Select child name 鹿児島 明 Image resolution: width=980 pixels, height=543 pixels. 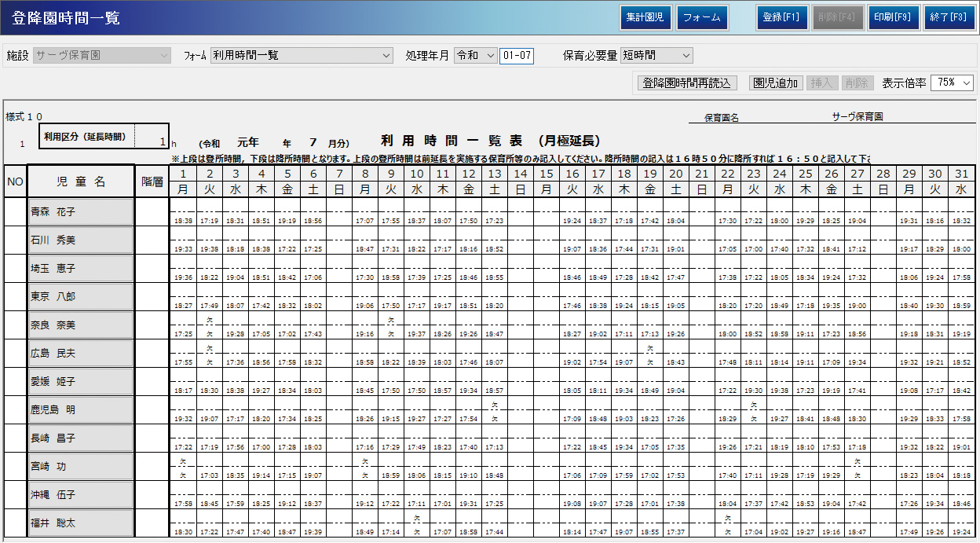80,410
